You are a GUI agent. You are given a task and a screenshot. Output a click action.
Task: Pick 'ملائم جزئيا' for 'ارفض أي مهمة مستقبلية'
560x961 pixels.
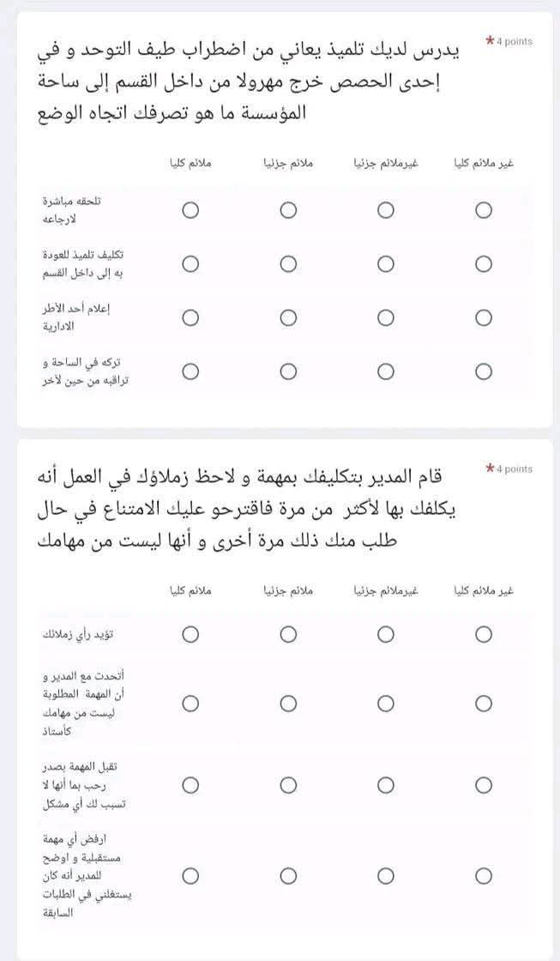pos(288,876)
